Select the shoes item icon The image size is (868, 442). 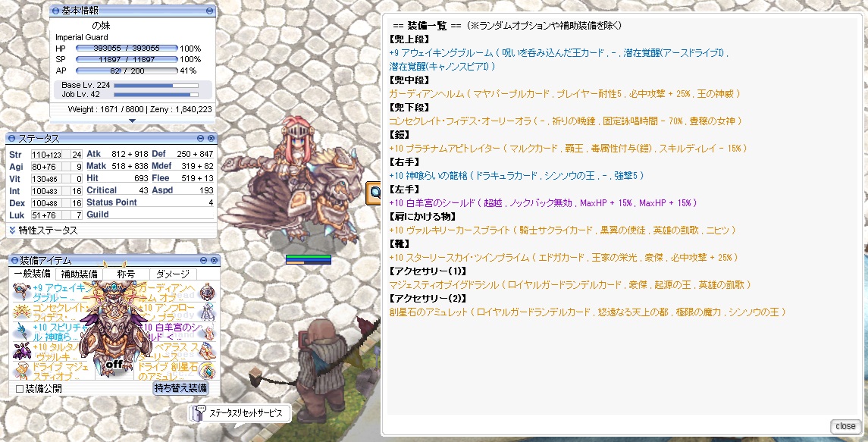coord(207,350)
